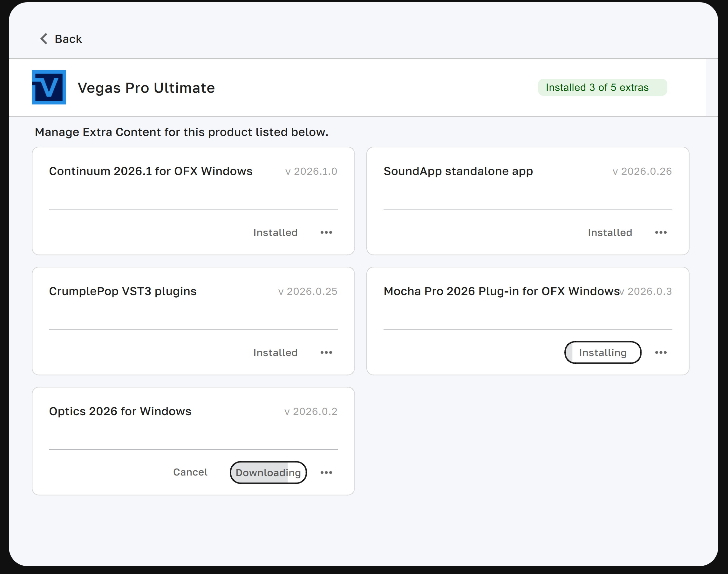Click version v 2026.1.0 label
The height and width of the screenshot is (574, 728).
point(311,172)
